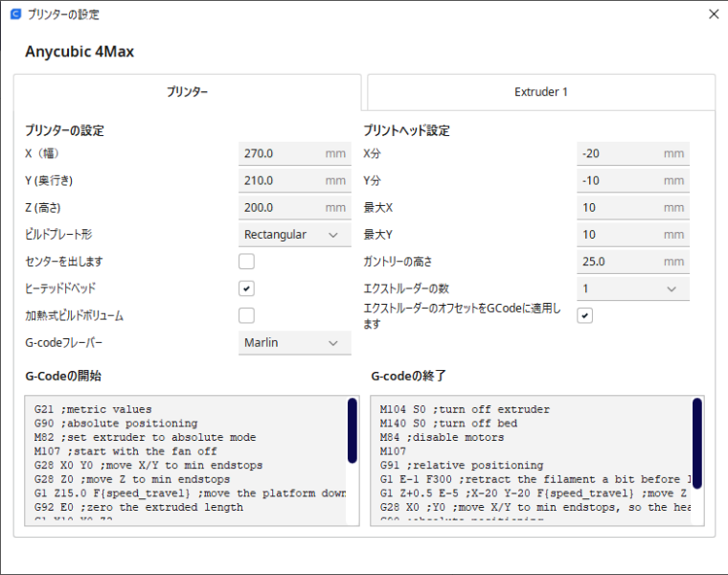Switch to the Extruder 1 tab
Viewport: 728px width, 575px height.
(541, 92)
